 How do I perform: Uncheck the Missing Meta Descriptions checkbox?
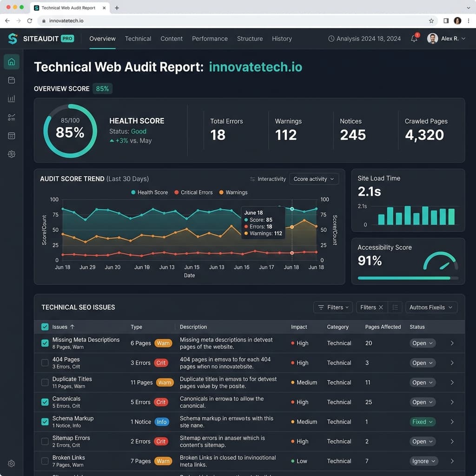pyautogui.click(x=45, y=343)
